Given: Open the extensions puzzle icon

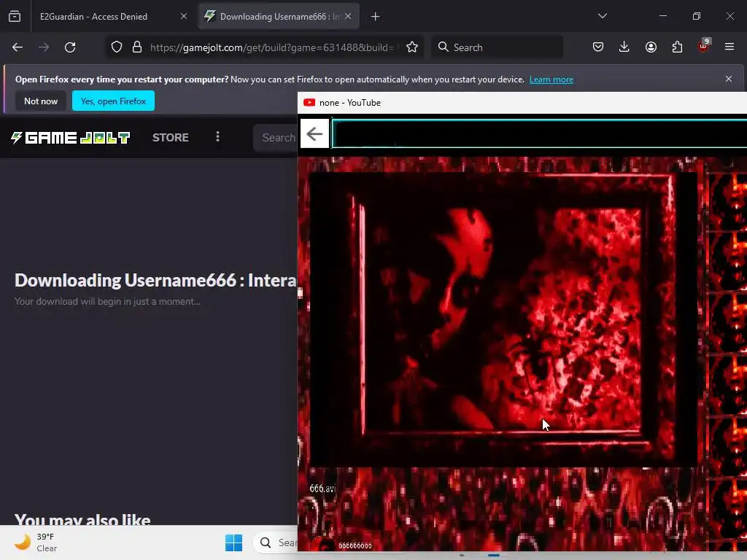Looking at the screenshot, I should (677, 47).
